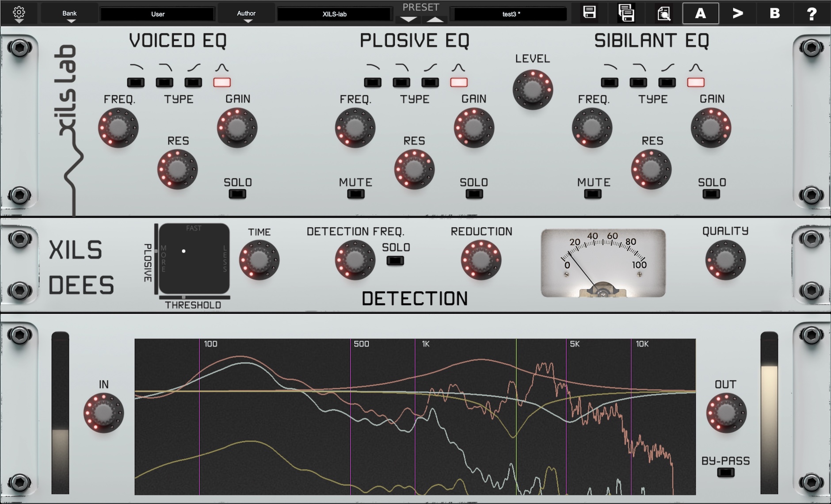This screenshot has width=831, height=504.
Task: Toggle the Plosive EQ Mute switch
Action: point(356,194)
